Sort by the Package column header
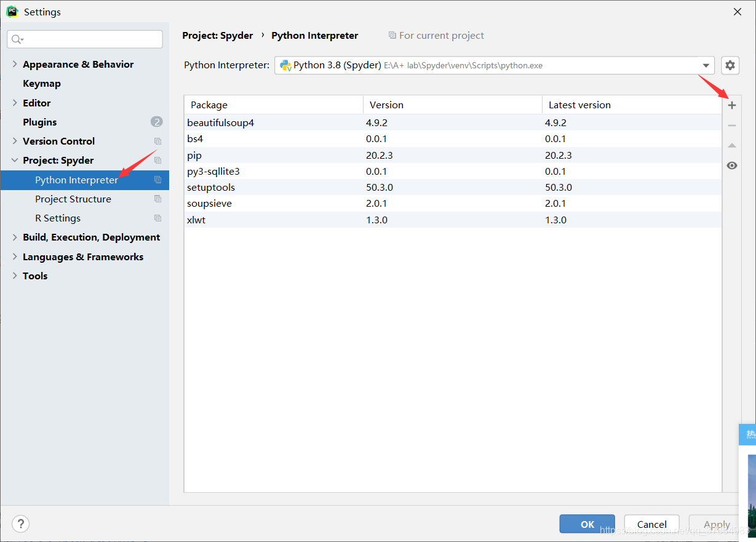The height and width of the screenshot is (542, 756). tap(274, 105)
